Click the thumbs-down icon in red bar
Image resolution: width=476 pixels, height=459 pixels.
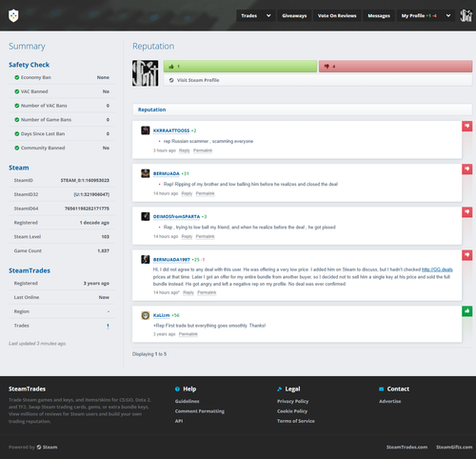coord(327,67)
